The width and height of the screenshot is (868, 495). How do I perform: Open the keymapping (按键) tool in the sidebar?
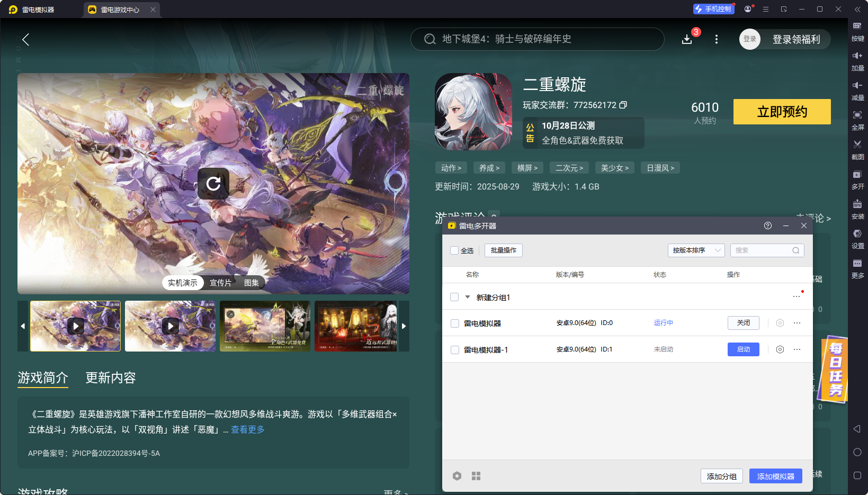click(858, 32)
